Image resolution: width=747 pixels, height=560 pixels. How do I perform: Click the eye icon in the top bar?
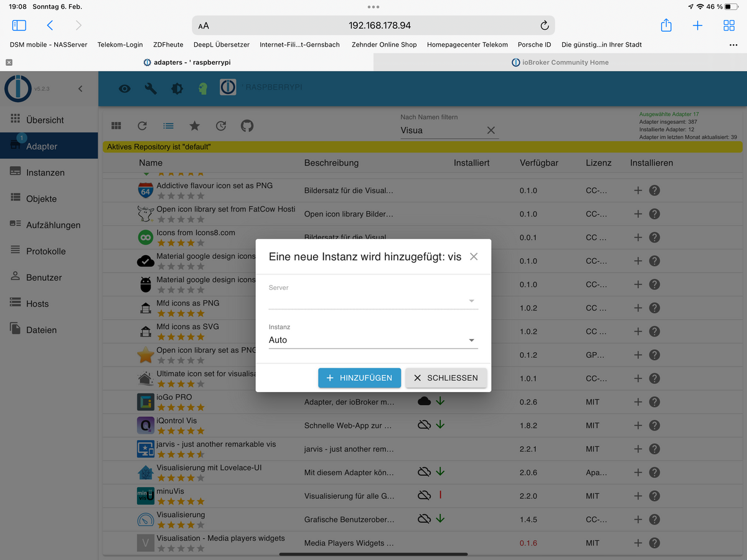(x=125, y=88)
